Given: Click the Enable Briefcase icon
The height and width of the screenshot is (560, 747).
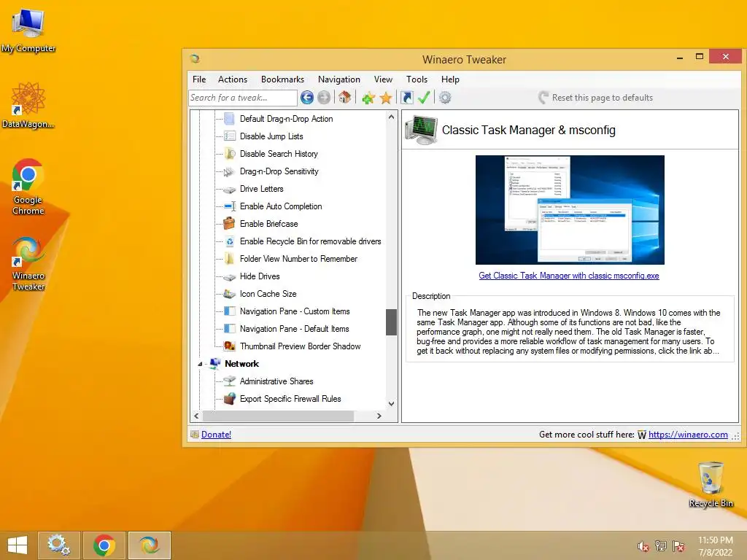Looking at the screenshot, I should (229, 224).
